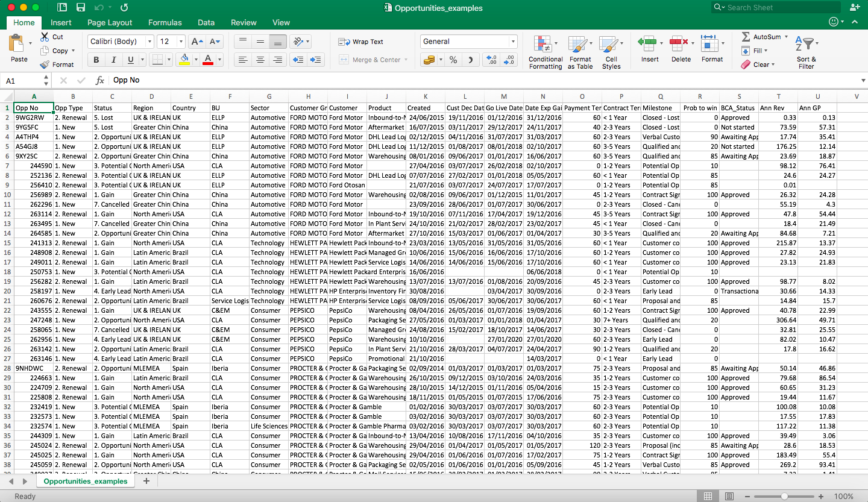This screenshot has width=868, height=502.
Task: Decrease font size with smaller A
Action: pos(215,42)
